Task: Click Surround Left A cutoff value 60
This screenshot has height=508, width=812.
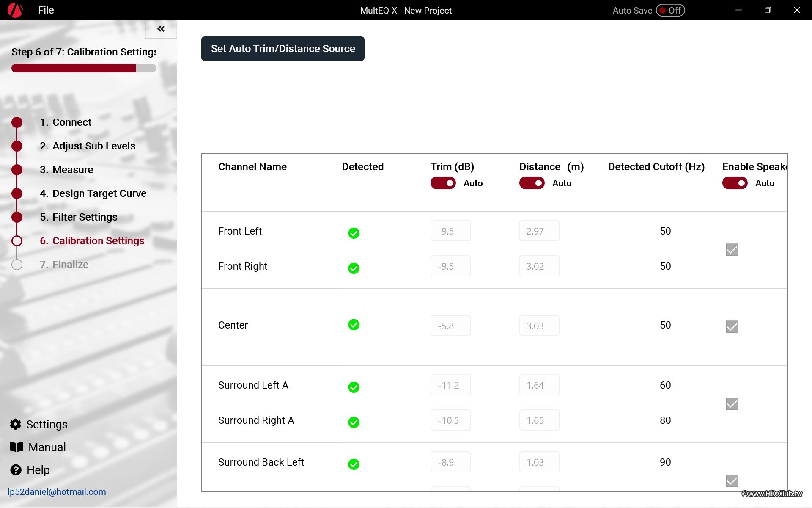Action: (665, 385)
